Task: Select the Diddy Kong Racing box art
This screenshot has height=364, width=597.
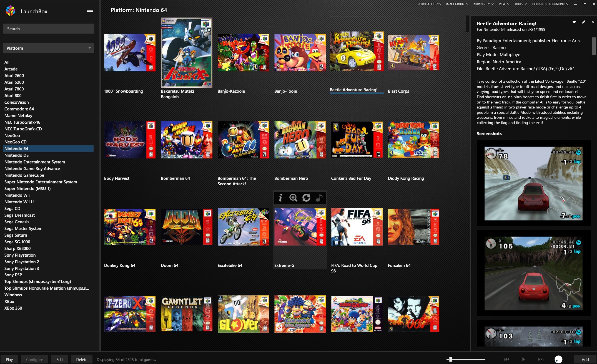Action: 413,140
